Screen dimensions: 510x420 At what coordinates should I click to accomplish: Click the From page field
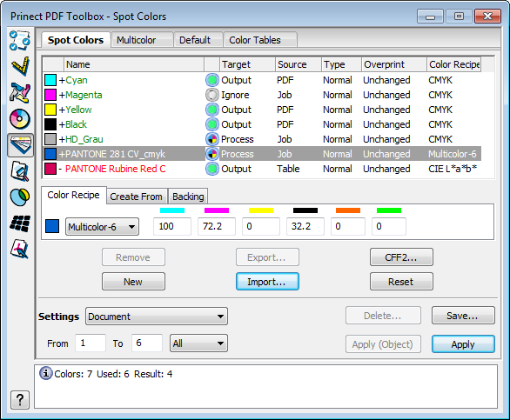pyautogui.click(x=91, y=343)
